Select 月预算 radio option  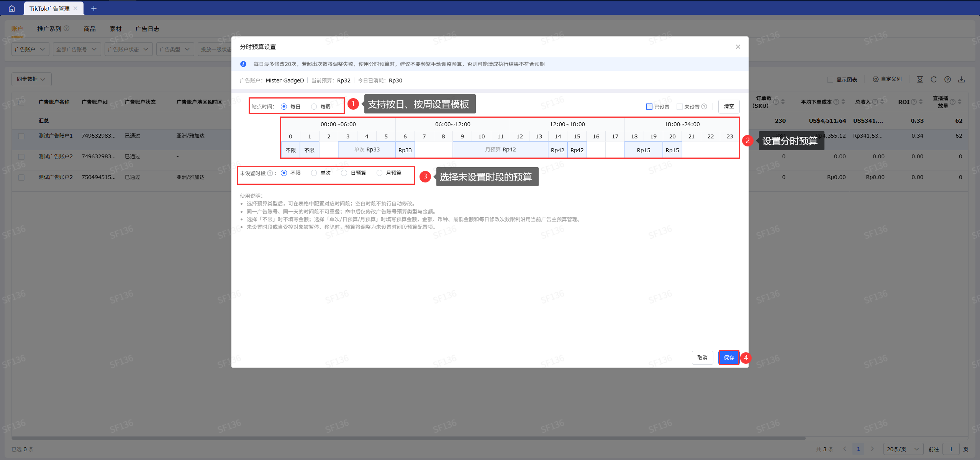click(379, 173)
